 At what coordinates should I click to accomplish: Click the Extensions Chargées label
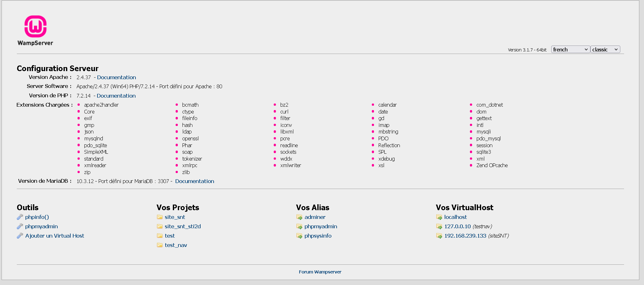coord(45,105)
